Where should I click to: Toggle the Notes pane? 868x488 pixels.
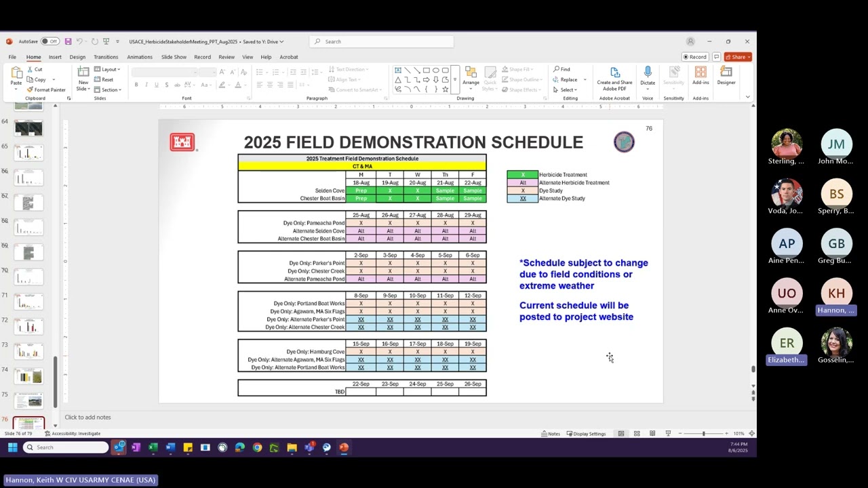(551, 434)
